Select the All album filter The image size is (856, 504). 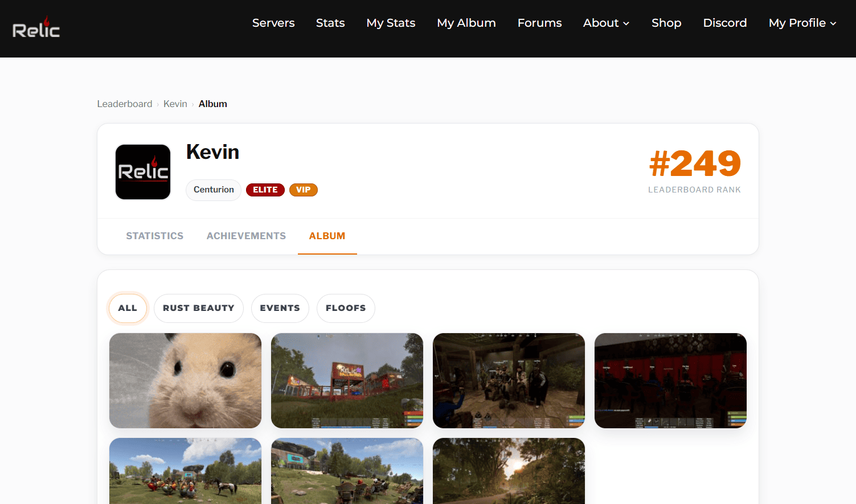click(x=128, y=308)
